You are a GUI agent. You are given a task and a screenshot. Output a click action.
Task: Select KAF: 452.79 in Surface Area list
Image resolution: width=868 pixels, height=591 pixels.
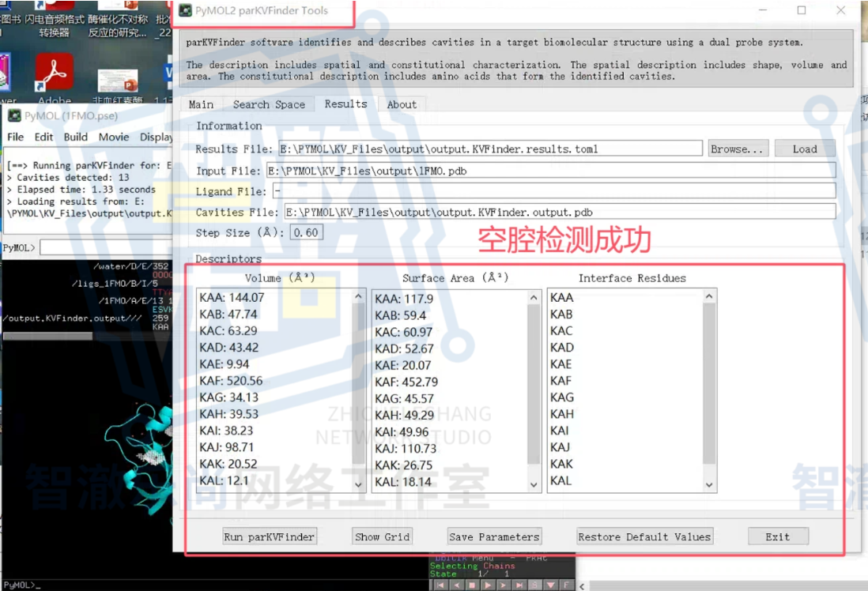click(x=406, y=382)
